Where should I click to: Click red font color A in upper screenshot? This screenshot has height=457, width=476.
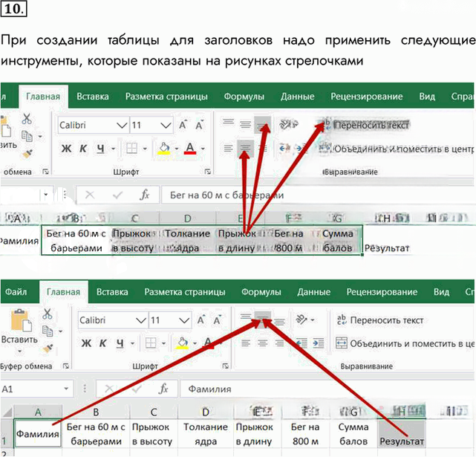tap(190, 149)
